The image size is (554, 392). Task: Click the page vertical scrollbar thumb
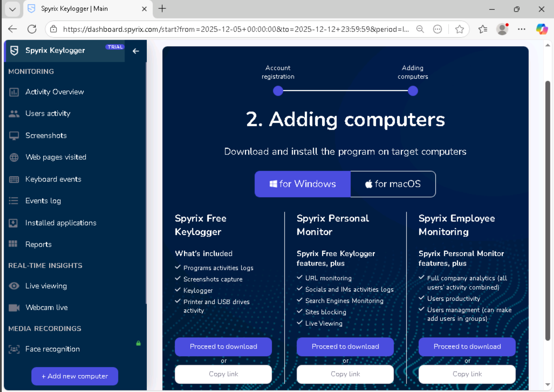point(548,211)
